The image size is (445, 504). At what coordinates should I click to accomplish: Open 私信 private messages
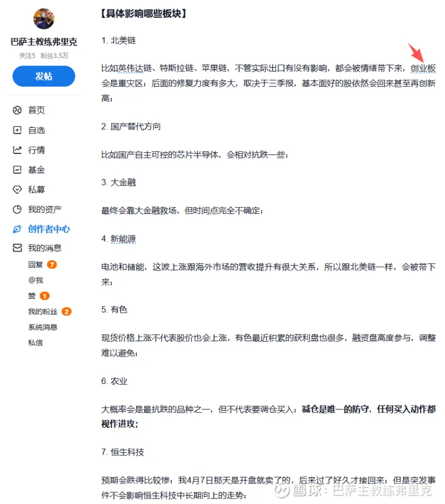click(36, 343)
